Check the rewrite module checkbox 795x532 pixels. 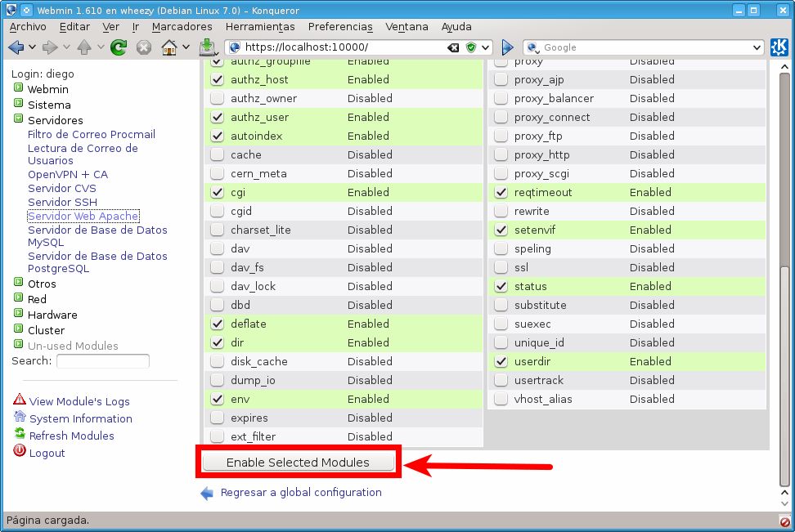click(500, 211)
